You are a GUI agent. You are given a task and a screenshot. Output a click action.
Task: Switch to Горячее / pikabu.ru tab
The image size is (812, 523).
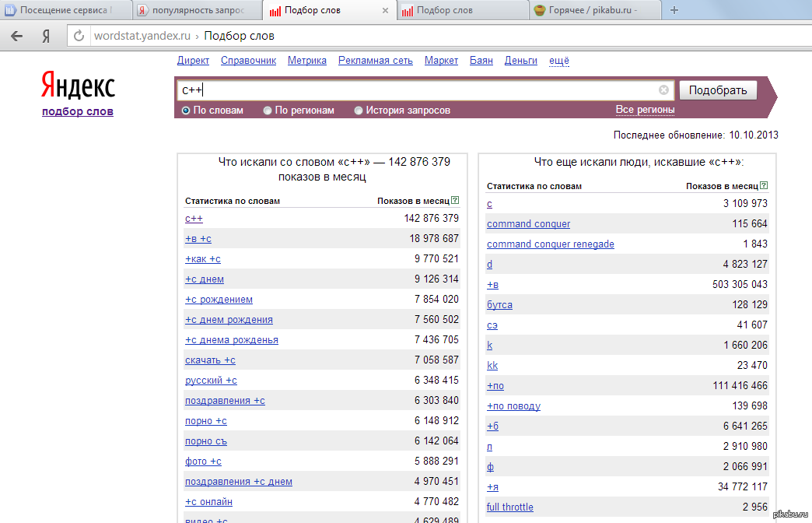click(596, 10)
